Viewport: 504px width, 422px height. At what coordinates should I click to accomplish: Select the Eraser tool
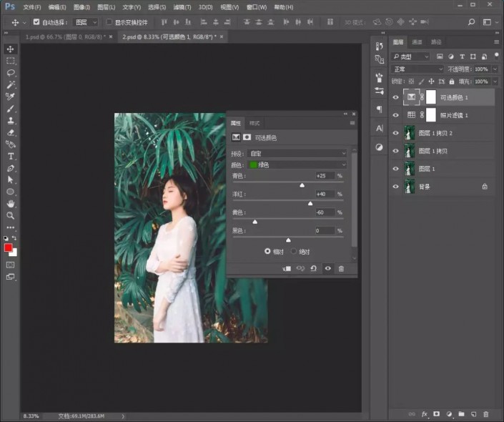(10, 132)
